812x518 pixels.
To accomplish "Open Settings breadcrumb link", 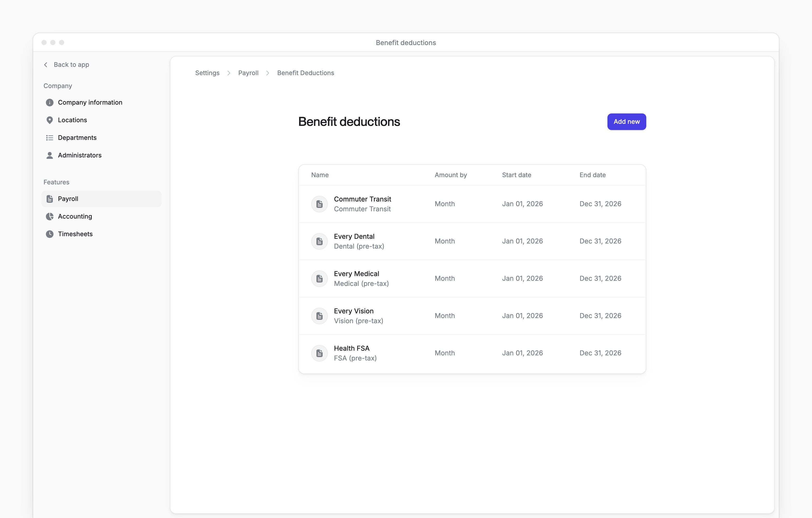I will click(x=207, y=73).
